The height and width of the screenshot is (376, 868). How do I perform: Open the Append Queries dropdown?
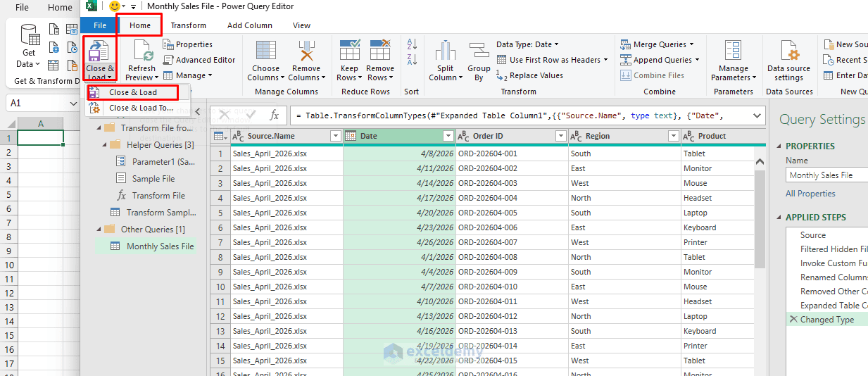(x=660, y=60)
